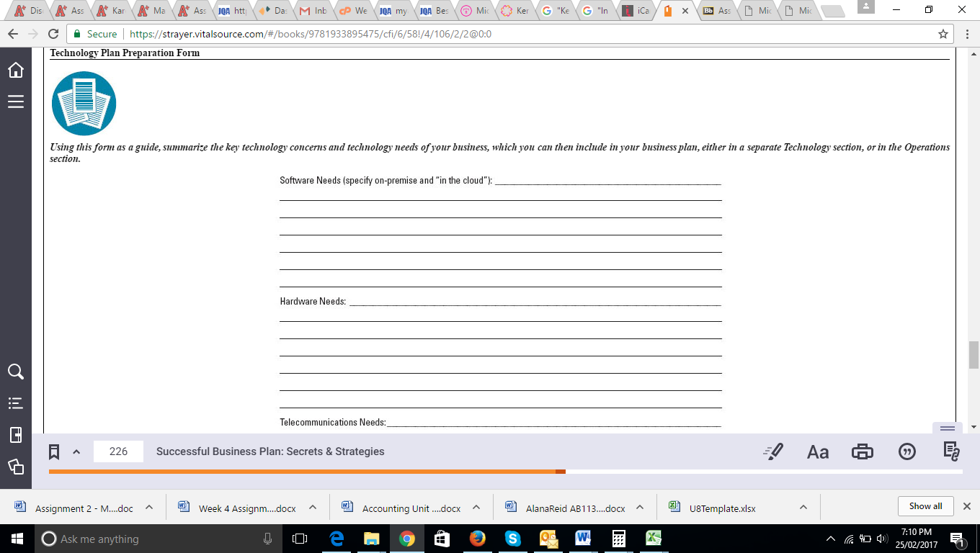
Task: Switch to the Inbox Gmail tab
Action: (313, 11)
